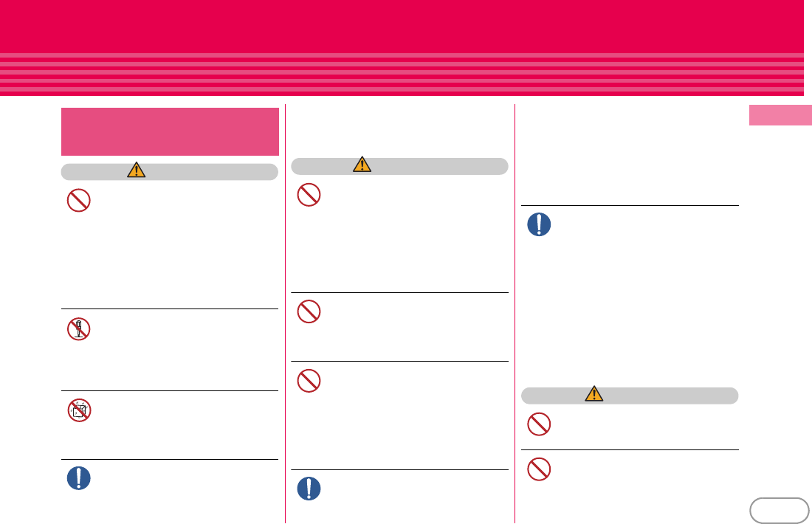
Task: Click the no-water splash prohibition icon
Action: click(79, 410)
